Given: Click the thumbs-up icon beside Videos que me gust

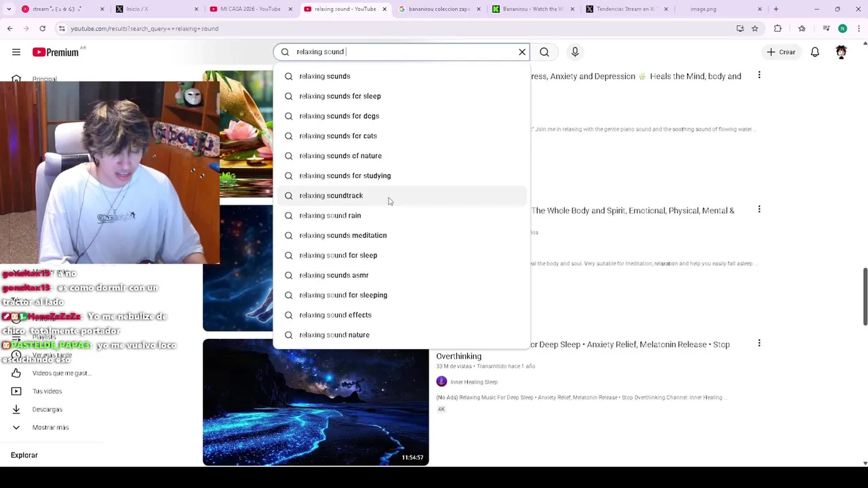Looking at the screenshot, I should tap(16, 373).
